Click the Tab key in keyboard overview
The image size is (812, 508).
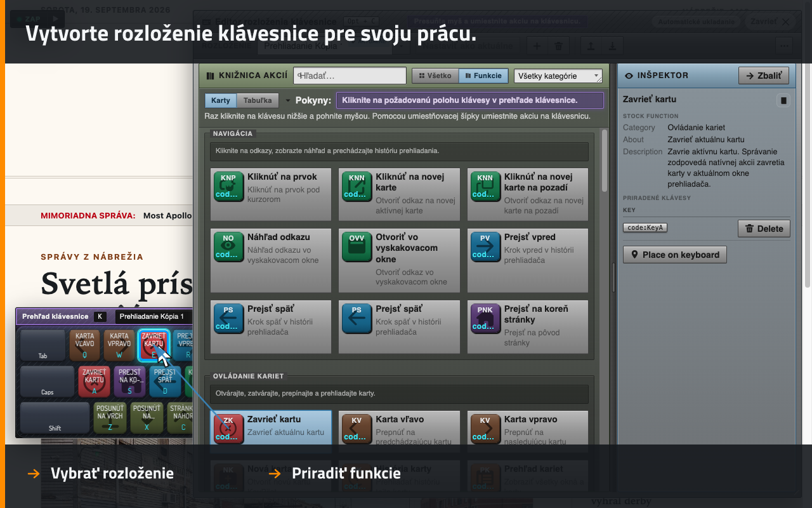pos(43,345)
